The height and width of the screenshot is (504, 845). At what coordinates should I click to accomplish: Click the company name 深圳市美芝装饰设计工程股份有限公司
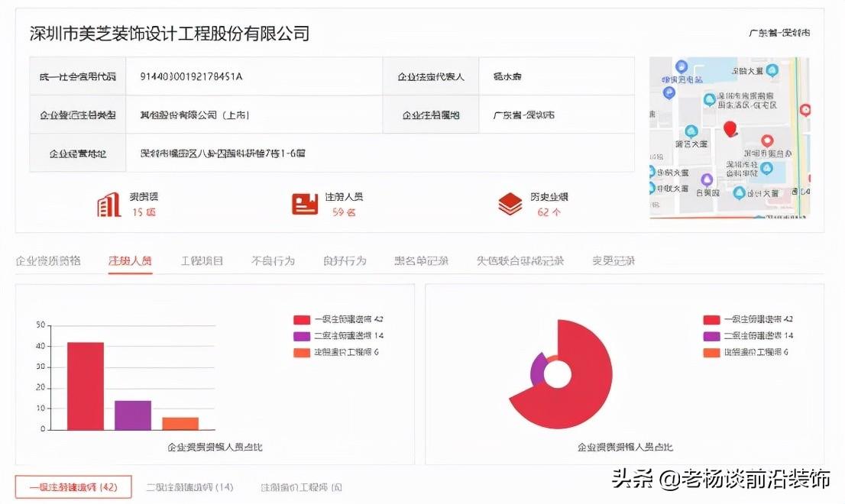coord(170,34)
